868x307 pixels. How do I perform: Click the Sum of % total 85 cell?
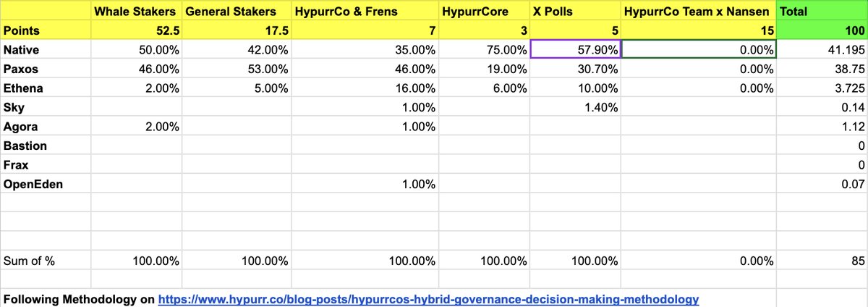[822, 259]
